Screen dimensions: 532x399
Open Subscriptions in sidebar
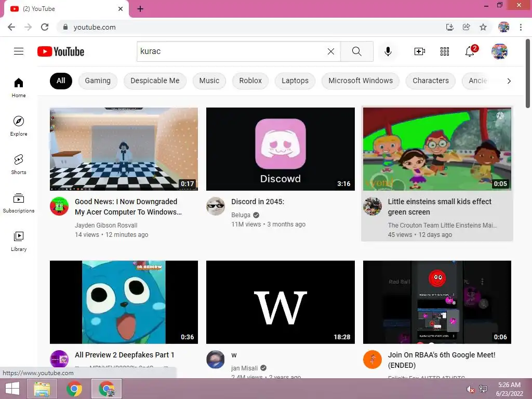point(19,203)
